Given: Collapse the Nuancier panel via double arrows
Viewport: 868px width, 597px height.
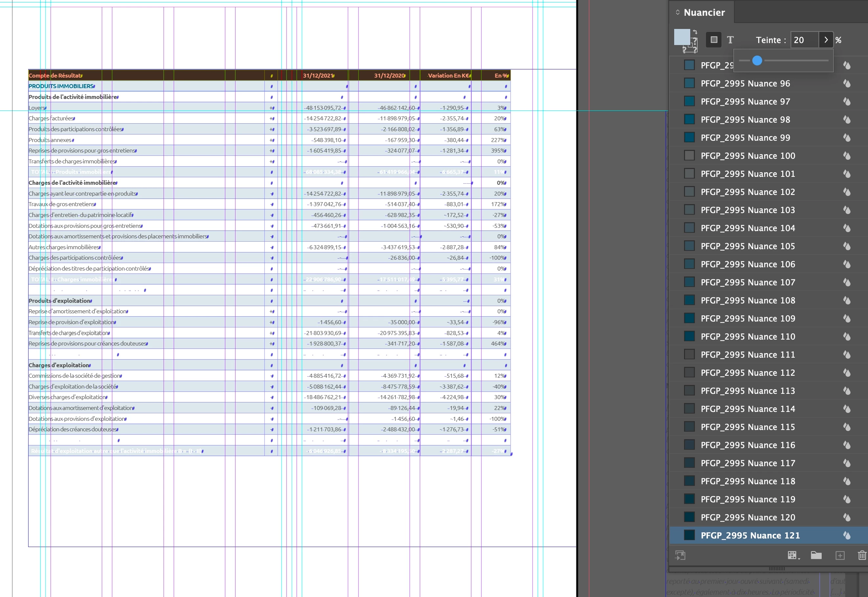Looking at the screenshot, I should [x=677, y=12].
